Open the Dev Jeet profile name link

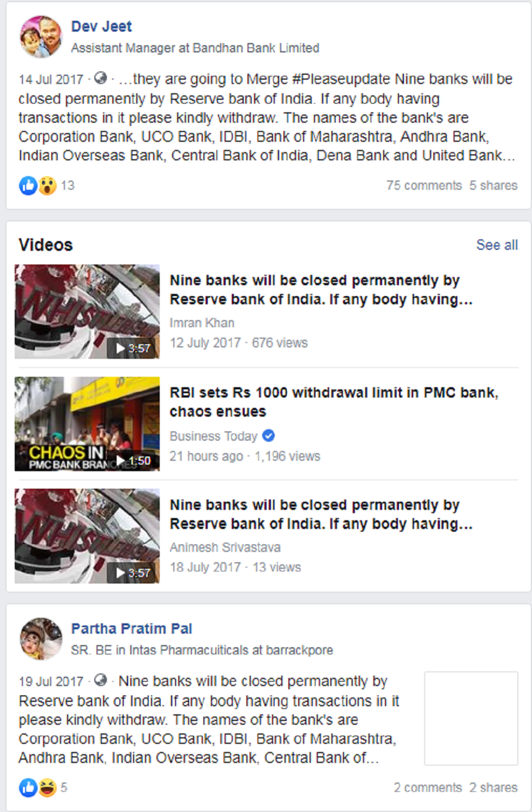(101, 26)
